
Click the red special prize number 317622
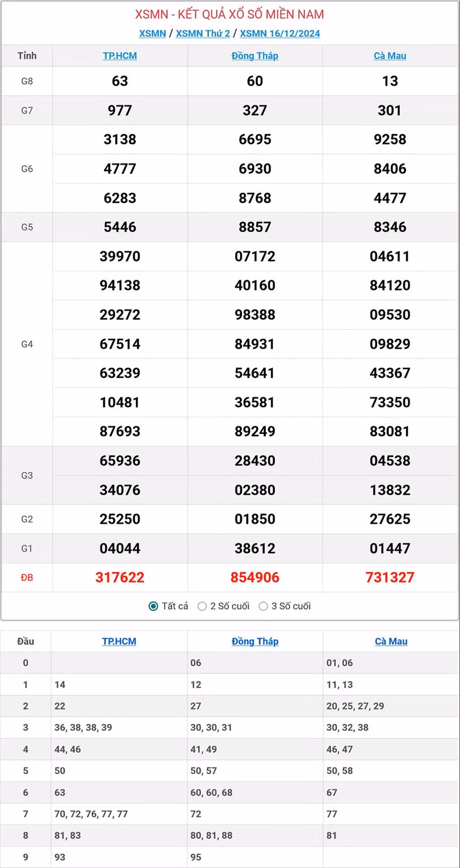120,578
